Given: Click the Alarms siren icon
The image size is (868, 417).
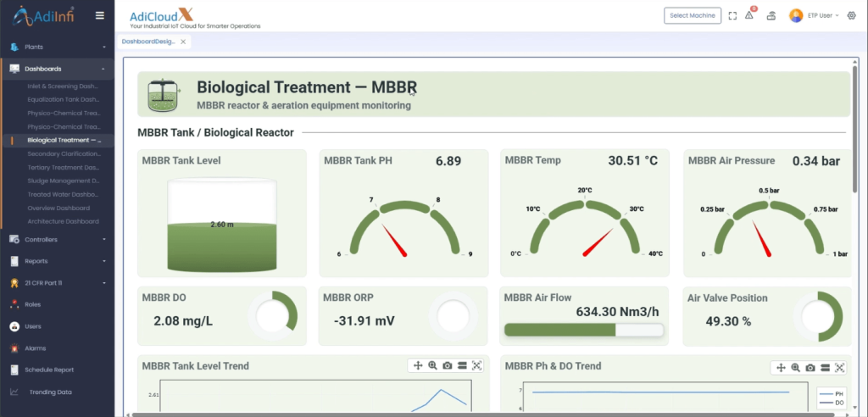Looking at the screenshot, I should pos(14,348).
